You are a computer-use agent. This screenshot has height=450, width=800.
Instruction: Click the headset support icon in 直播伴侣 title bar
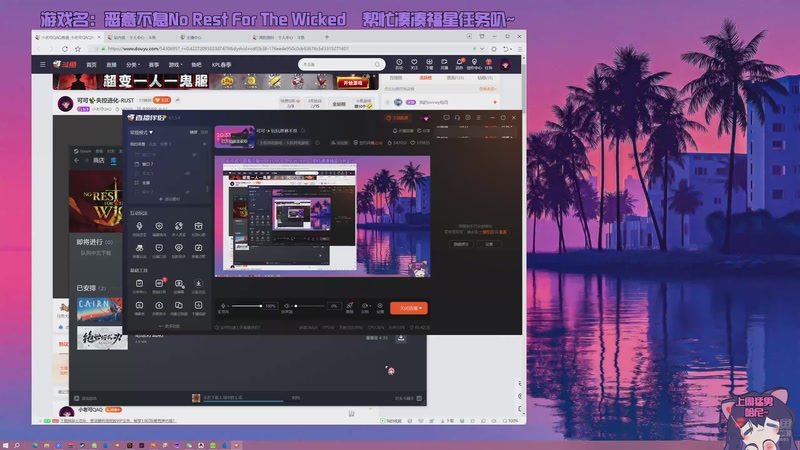[457, 118]
